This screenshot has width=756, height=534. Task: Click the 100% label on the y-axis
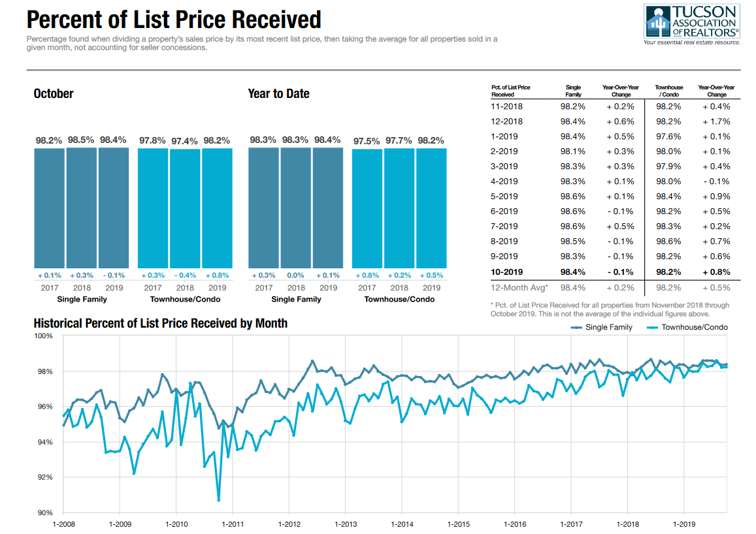click(x=43, y=336)
